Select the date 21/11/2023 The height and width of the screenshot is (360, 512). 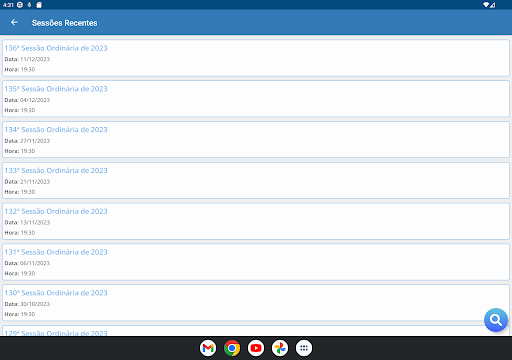(x=35, y=182)
